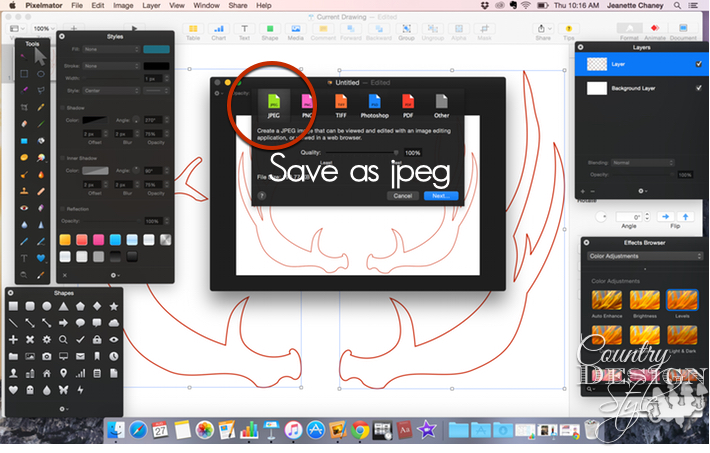
Task: Toggle visibility checkbox of top Layer
Action: (x=698, y=64)
